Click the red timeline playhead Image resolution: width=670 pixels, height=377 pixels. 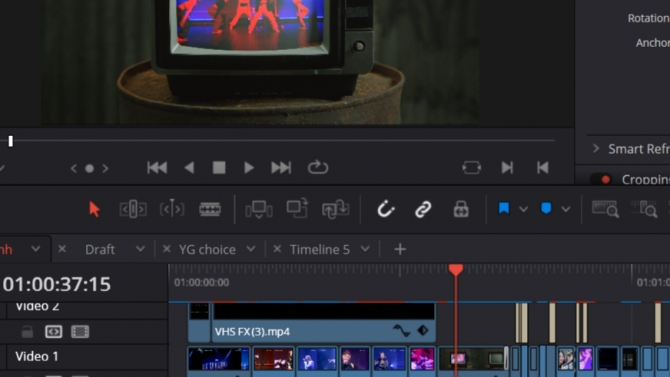coord(456,270)
